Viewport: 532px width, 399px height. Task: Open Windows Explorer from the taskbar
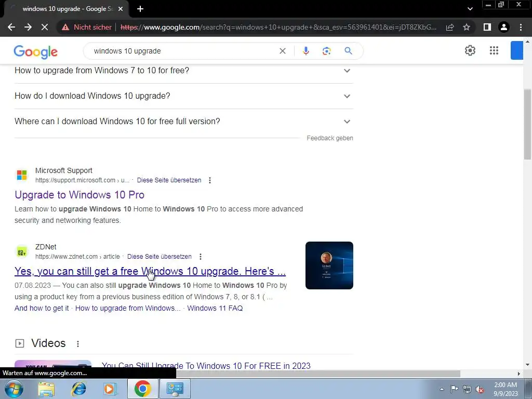[x=46, y=389]
